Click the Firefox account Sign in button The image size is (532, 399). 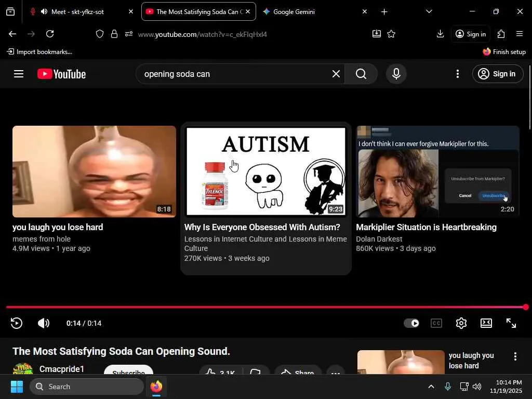pos(470,34)
